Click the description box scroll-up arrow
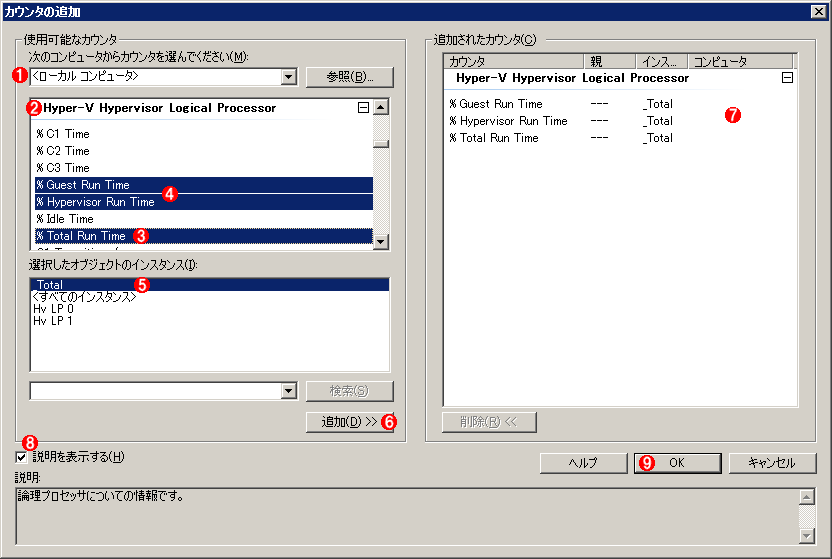The image size is (832, 559). coord(807,497)
